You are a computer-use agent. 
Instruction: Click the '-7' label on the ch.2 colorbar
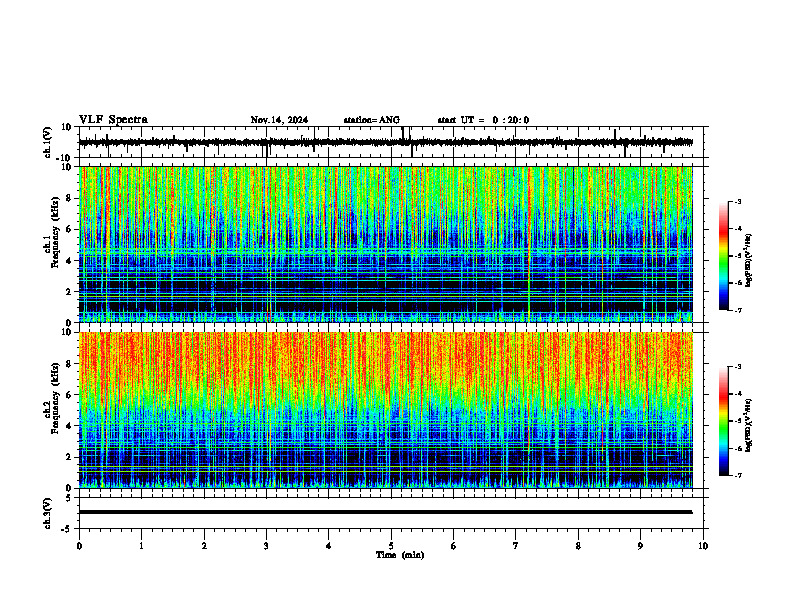pos(738,476)
